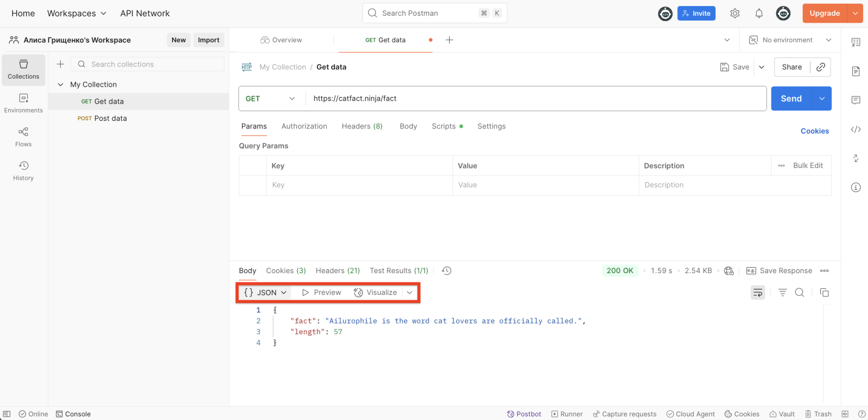Open a new request tab with plus
Viewport: 868px width, 420px height.
[449, 40]
